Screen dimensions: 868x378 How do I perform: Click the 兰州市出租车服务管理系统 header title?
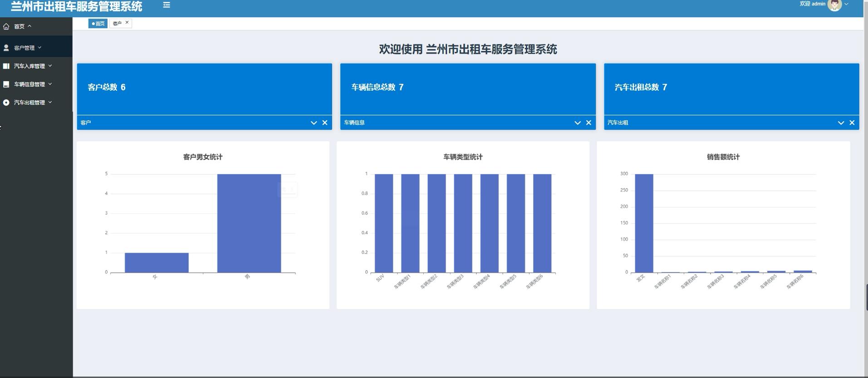(x=76, y=6)
